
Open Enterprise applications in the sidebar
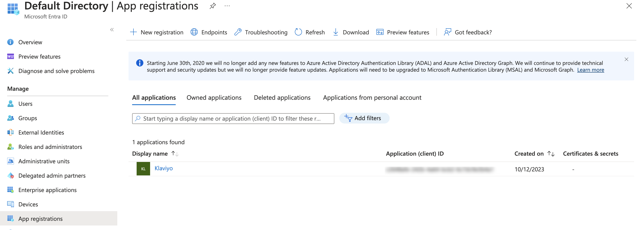[x=47, y=190]
